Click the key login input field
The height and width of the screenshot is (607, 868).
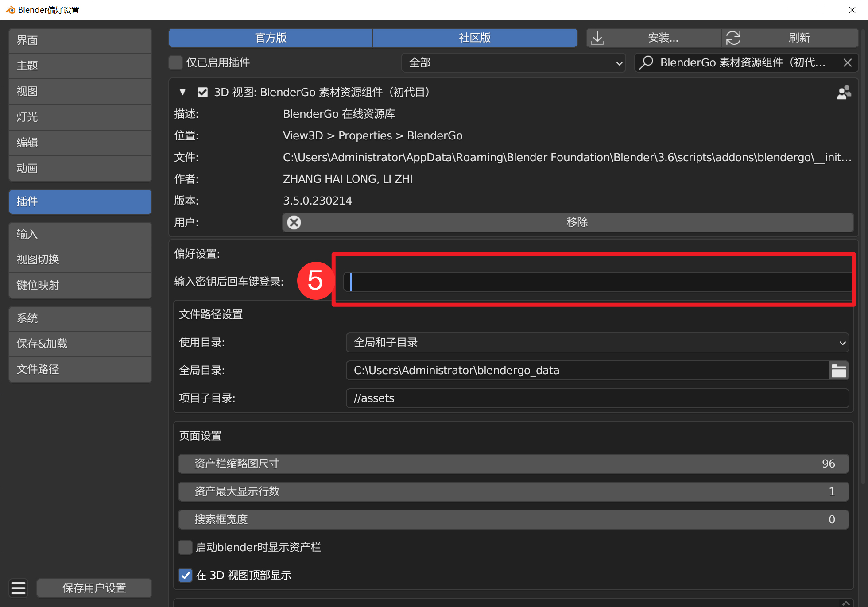click(598, 282)
